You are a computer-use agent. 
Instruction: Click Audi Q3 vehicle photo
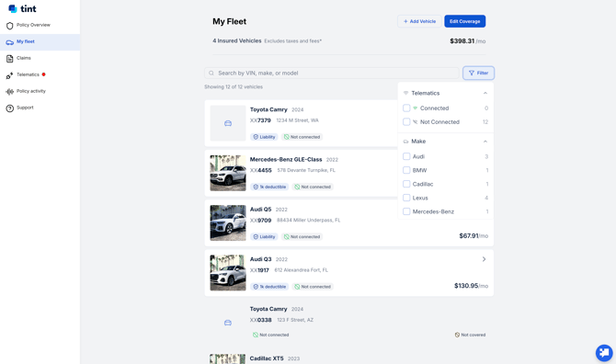point(228,273)
